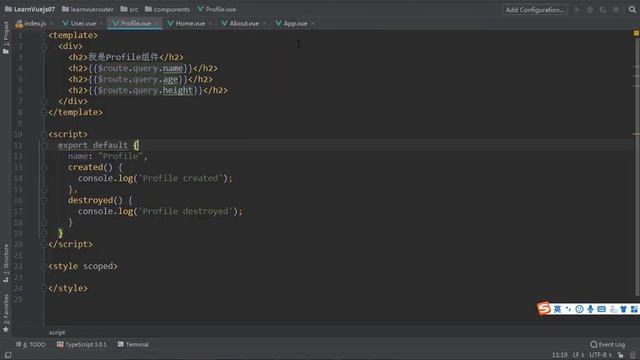Screen dimensions: 640x360
Task: Click Profile.vue in the navigation breadcrumb
Action: [x=217, y=9]
